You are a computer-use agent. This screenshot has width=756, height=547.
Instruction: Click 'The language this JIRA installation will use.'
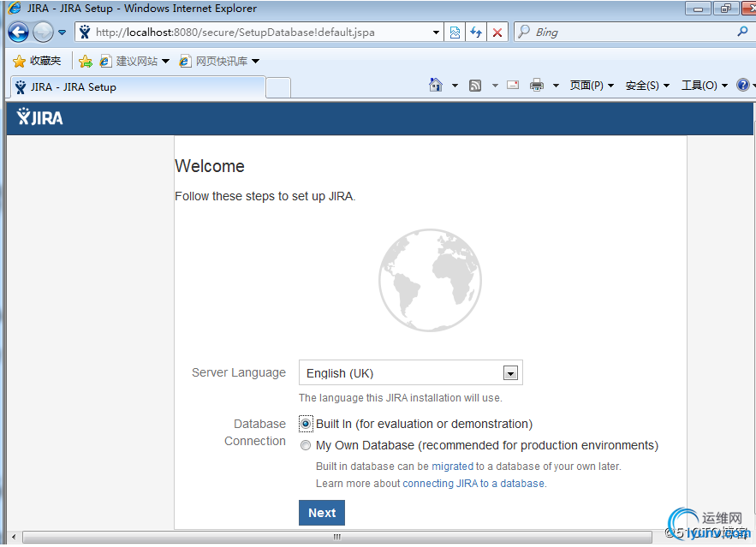tap(400, 398)
